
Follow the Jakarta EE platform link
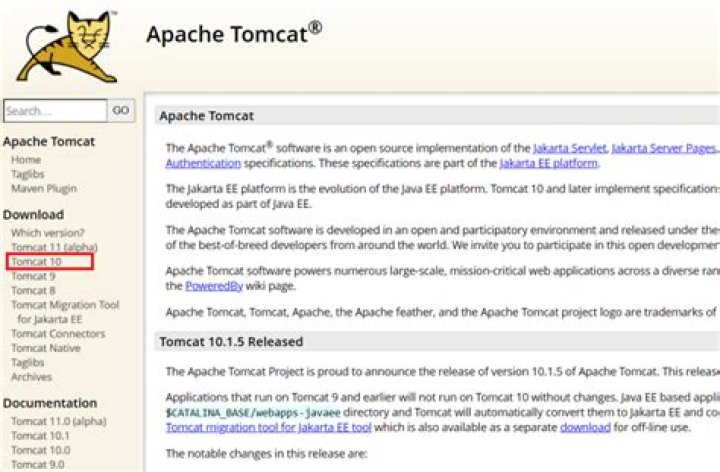(548, 163)
